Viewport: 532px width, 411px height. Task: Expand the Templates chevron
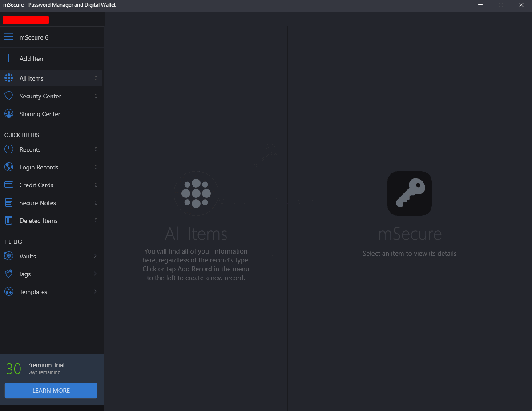pyautogui.click(x=95, y=291)
